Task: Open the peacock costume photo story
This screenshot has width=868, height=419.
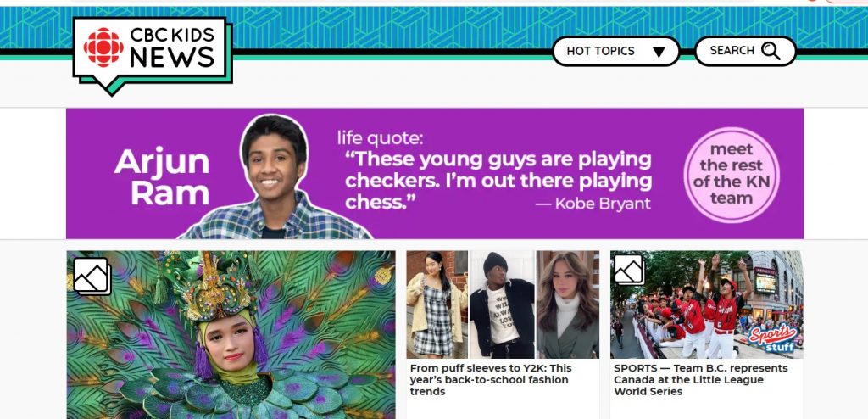Action: click(231, 335)
